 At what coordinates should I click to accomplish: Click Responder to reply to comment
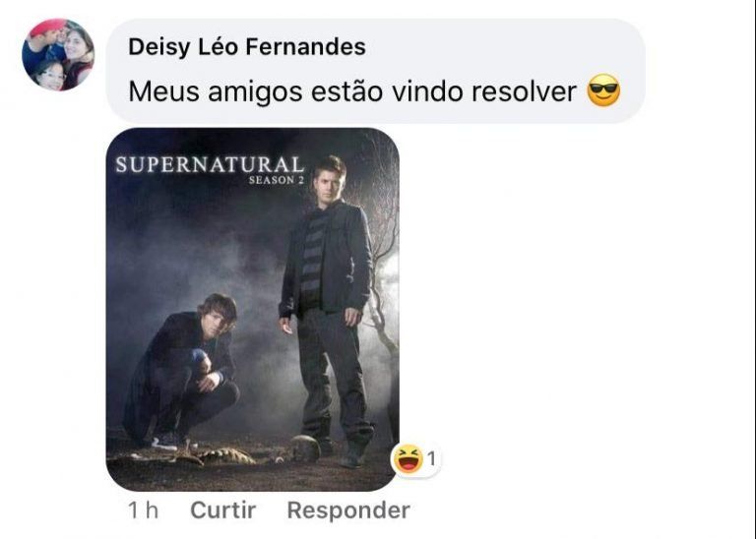(x=348, y=510)
